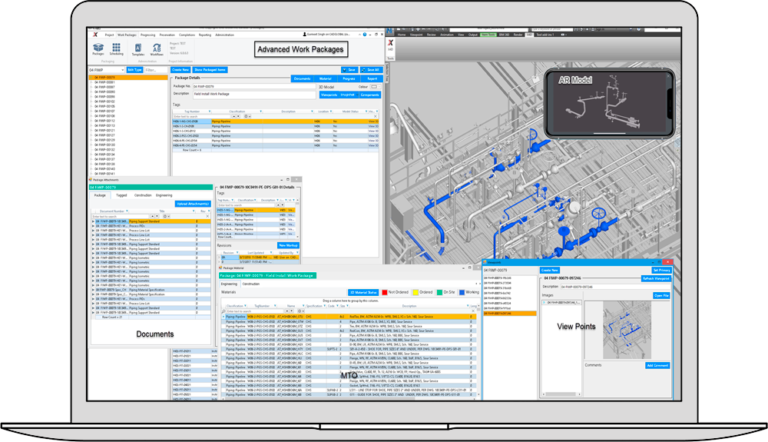Switch to Construction tab in Package Material

251,284
